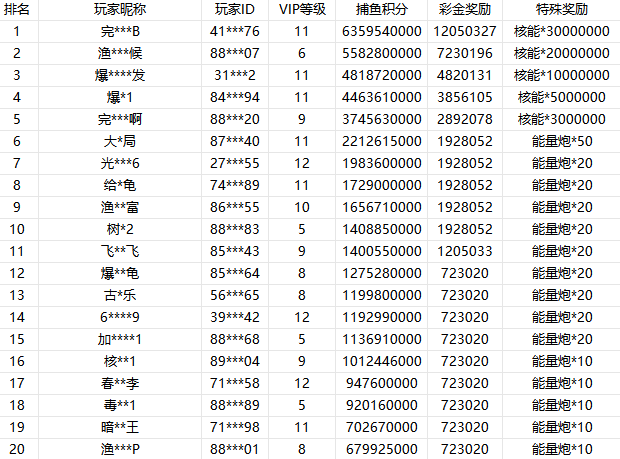Select nickname cell 核**1
Viewport: 620px width, 459px height.
[x=120, y=361]
